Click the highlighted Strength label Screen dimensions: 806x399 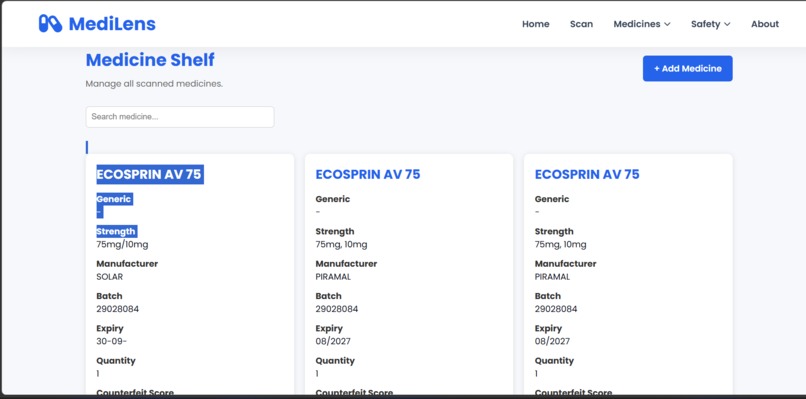[116, 231]
